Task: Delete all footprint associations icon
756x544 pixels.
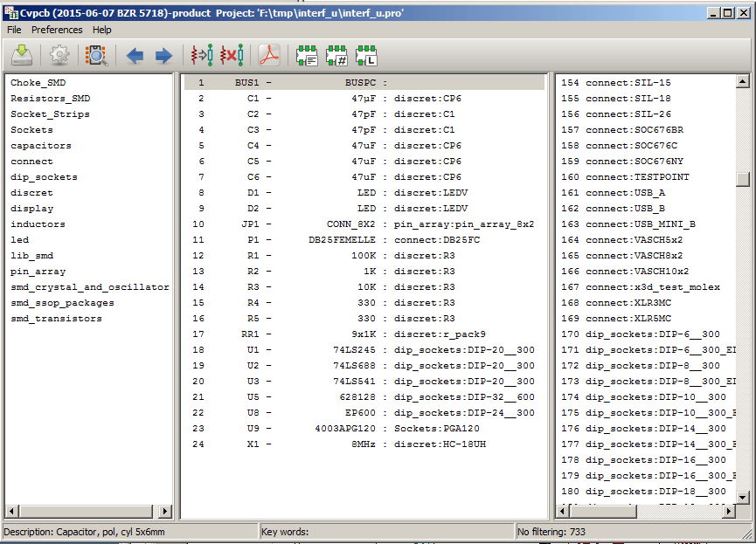Action: (x=232, y=56)
